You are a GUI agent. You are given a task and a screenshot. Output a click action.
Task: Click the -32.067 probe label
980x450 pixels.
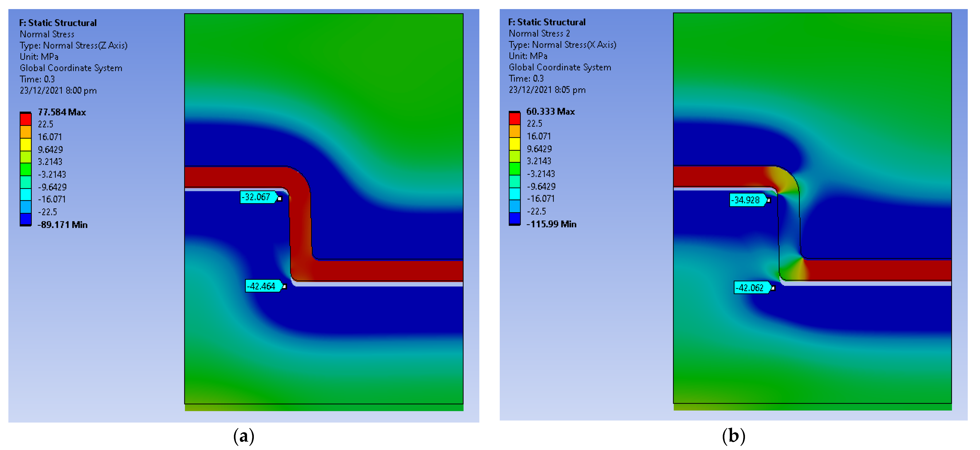[x=257, y=197]
